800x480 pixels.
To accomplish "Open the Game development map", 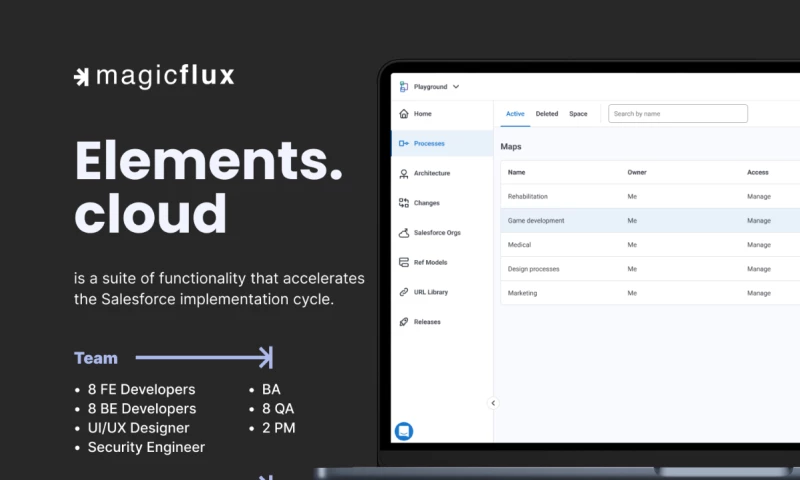I will coord(536,221).
